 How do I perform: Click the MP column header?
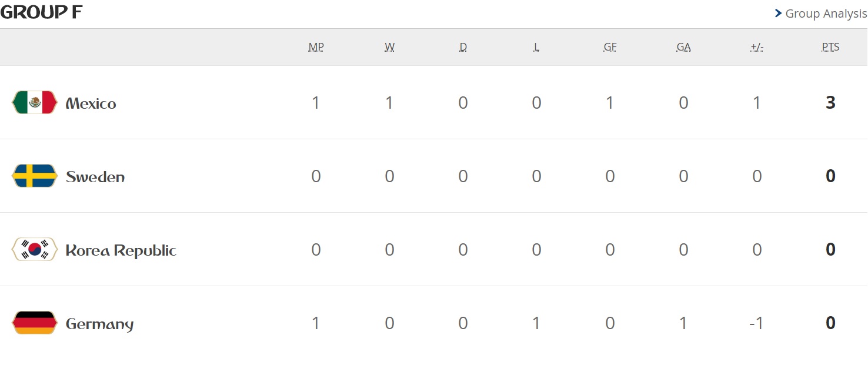[x=316, y=47]
